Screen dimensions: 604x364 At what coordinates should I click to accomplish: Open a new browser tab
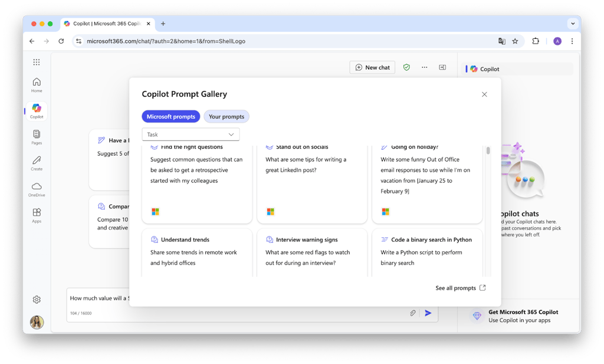tap(163, 24)
